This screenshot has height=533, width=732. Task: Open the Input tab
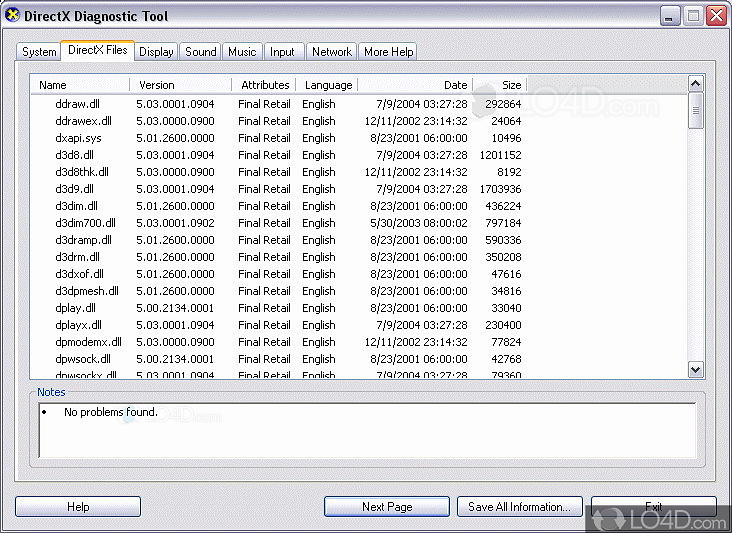click(282, 52)
